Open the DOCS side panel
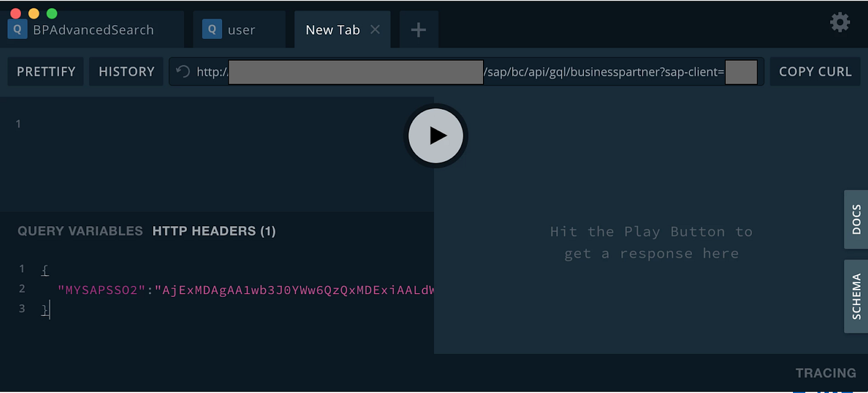The width and height of the screenshot is (868, 393). pos(856,219)
